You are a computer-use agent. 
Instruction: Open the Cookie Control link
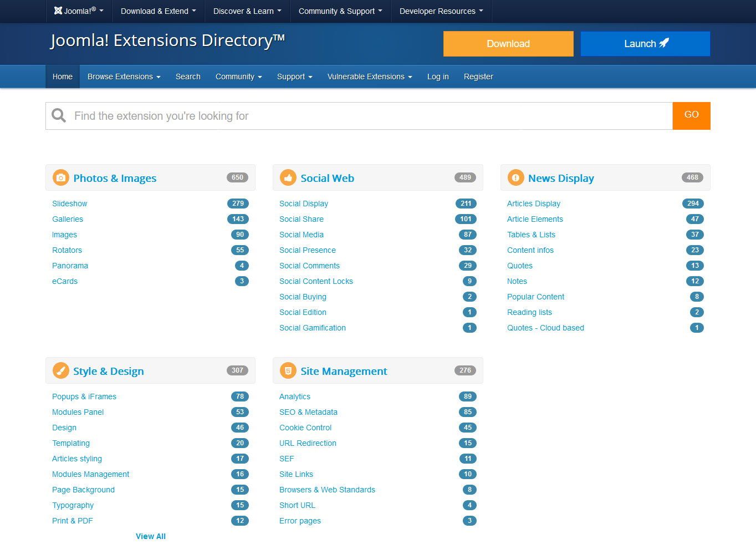[305, 428]
